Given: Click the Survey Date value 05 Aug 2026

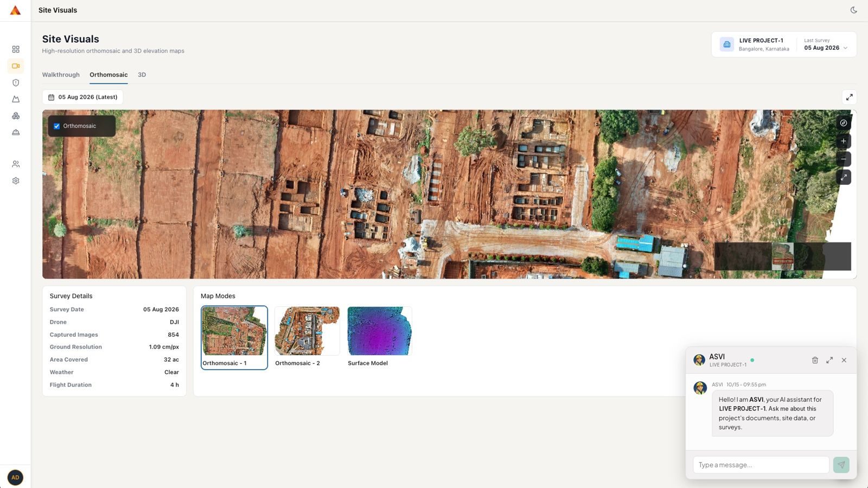Looking at the screenshot, I should pyautogui.click(x=161, y=310).
